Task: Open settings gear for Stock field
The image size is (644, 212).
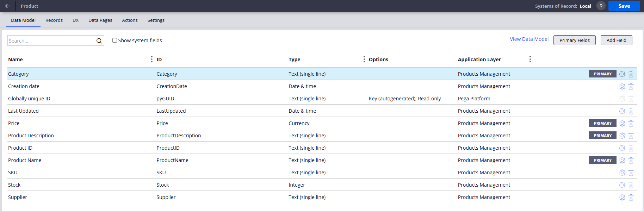Action: tap(622, 185)
